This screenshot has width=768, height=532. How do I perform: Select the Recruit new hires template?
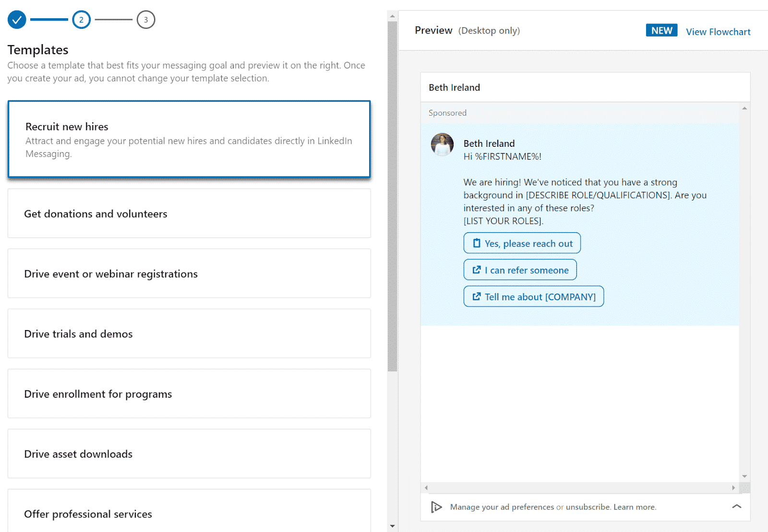[x=189, y=139]
